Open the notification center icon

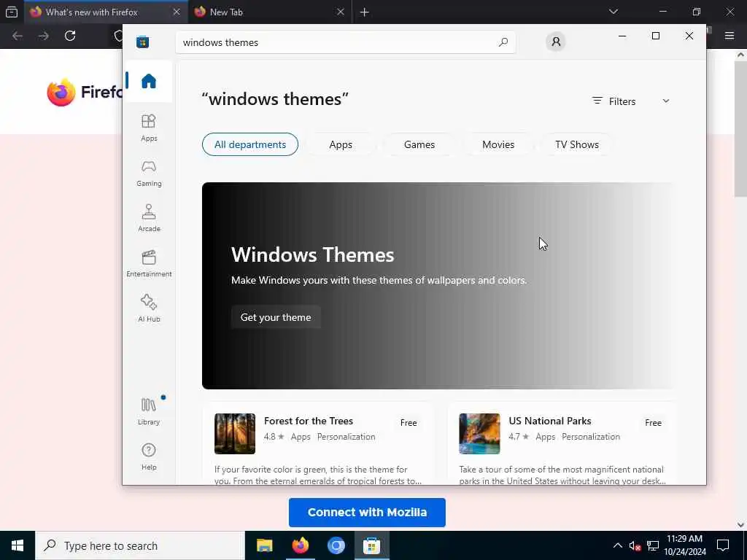[x=723, y=545]
